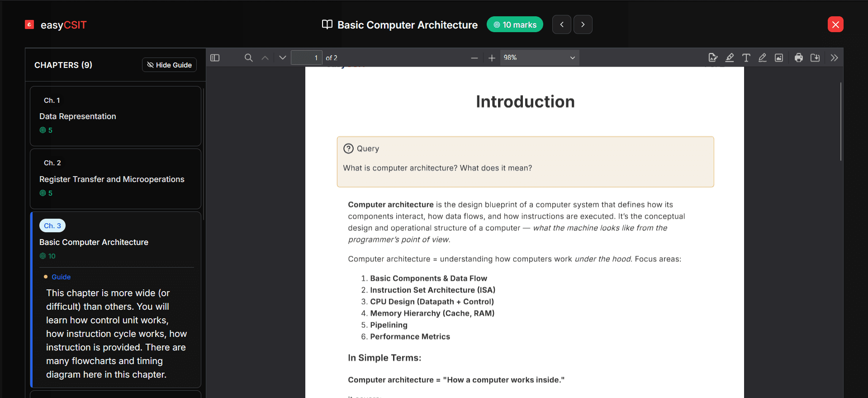
Task: Click 'Pipelining' list item
Action: (389, 325)
